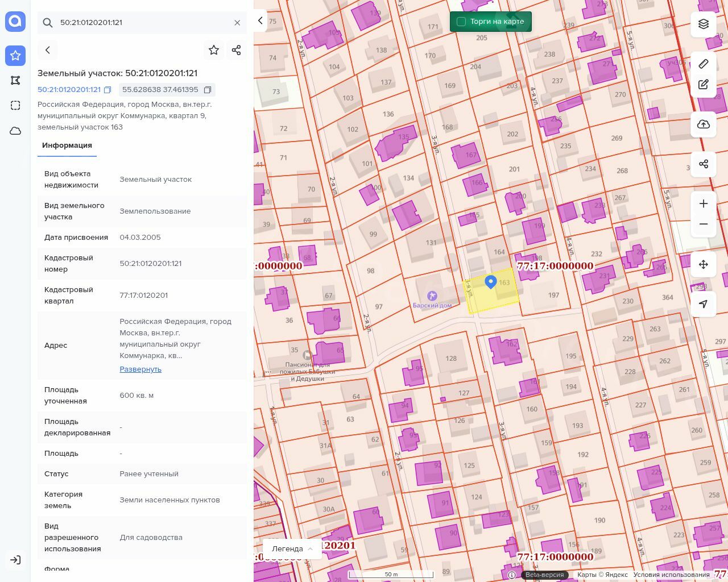Copy coordinates 55.628638 37.461395
Image resolution: width=728 pixels, height=582 pixels.
(208, 90)
